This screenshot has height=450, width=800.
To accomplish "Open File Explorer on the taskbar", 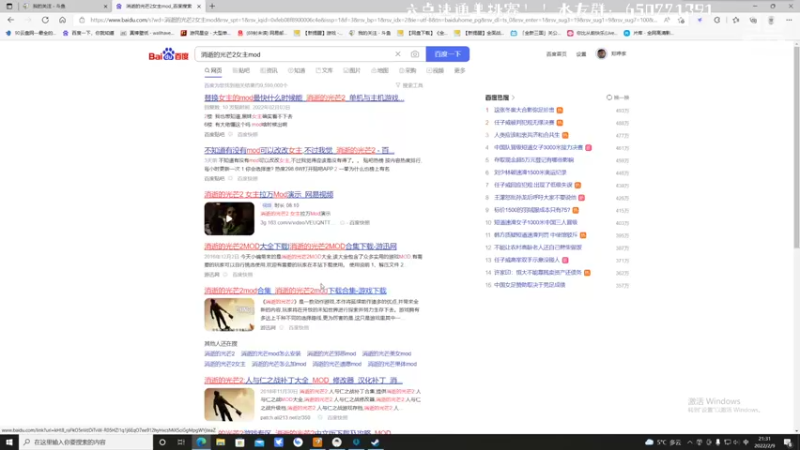I will pos(220,442).
